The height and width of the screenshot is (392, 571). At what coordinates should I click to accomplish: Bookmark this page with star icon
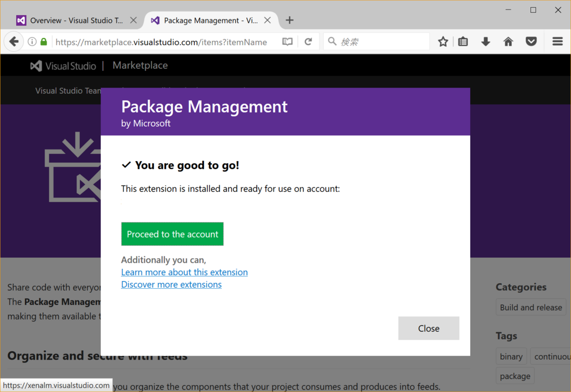(443, 41)
